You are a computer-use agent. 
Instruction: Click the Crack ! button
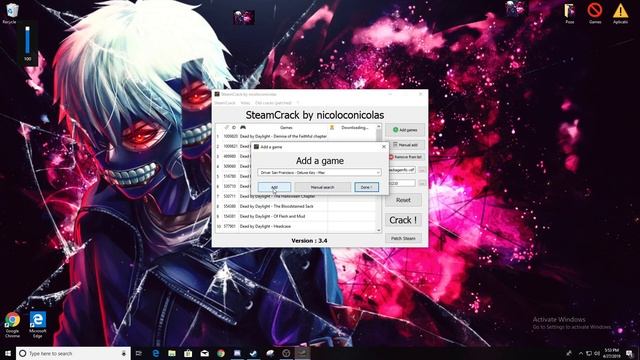click(403, 220)
